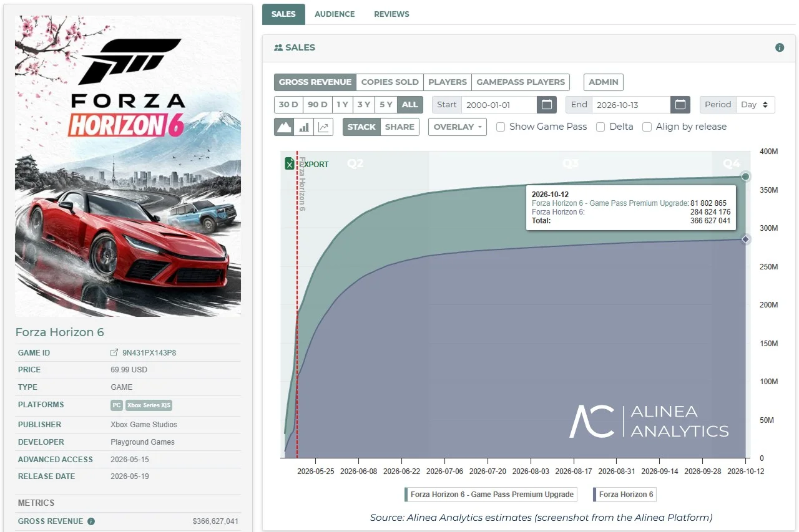Screen dimensions: 799x532
Task: Open the external link icon beside Game ID
Action: [114, 353]
